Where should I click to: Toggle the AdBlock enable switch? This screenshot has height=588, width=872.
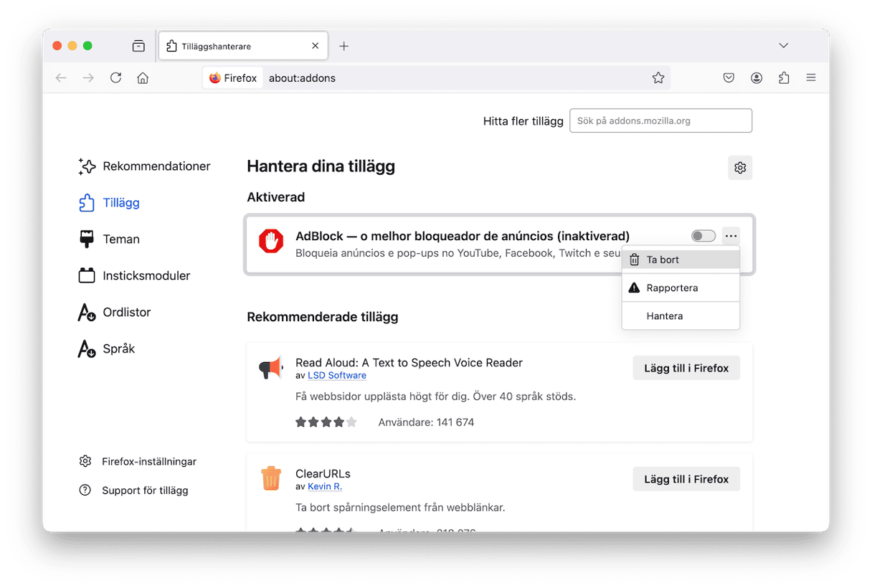(x=703, y=236)
